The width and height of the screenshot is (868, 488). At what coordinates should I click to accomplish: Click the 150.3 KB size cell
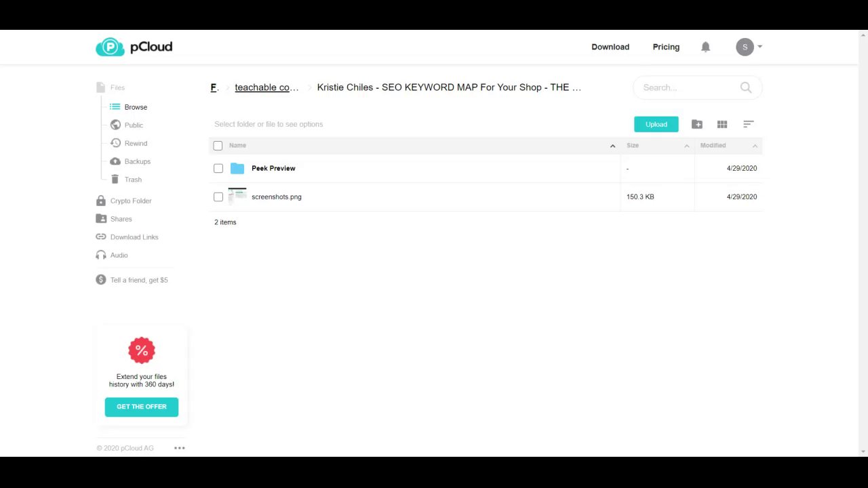(x=640, y=197)
